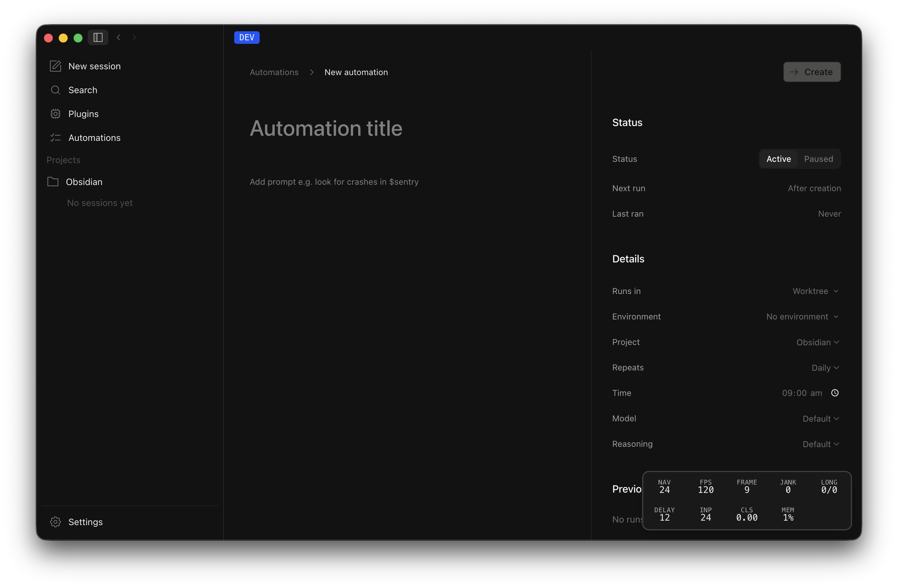The height and width of the screenshot is (588, 898).
Task: Click the INP 24 metric in overlay
Action: pos(705,514)
